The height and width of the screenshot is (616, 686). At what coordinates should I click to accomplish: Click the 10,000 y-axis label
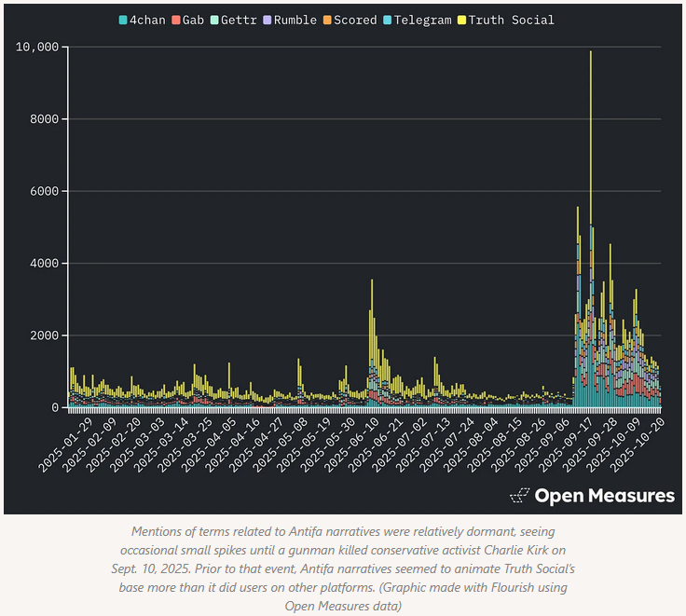point(37,47)
